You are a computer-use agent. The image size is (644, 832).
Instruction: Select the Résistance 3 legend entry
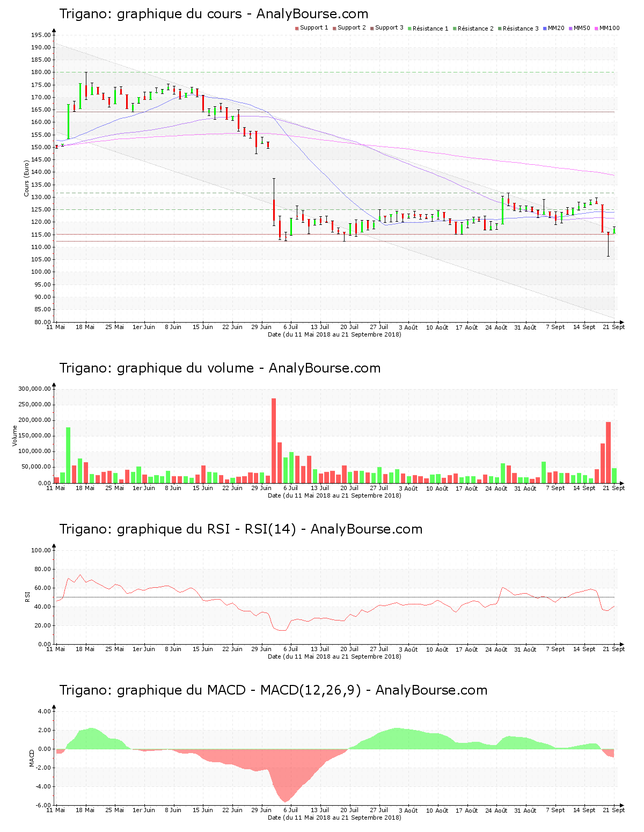coord(518,28)
